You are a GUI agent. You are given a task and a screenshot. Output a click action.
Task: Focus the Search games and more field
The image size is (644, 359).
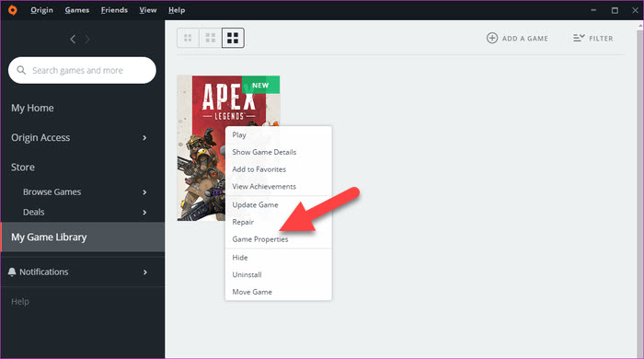pyautogui.click(x=82, y=70)
